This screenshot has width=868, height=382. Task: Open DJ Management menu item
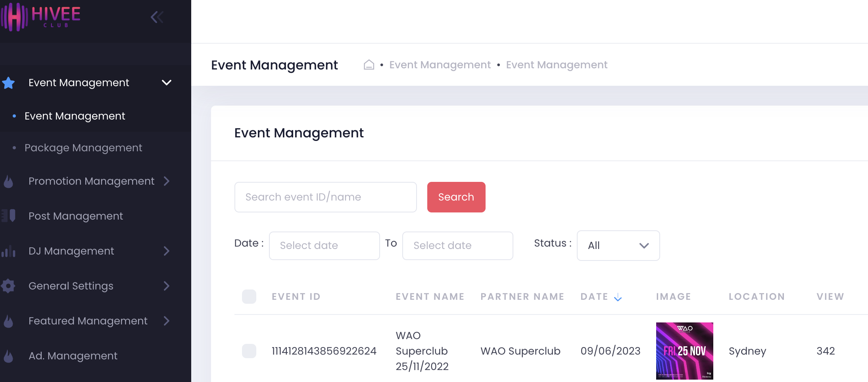(71, 251)
